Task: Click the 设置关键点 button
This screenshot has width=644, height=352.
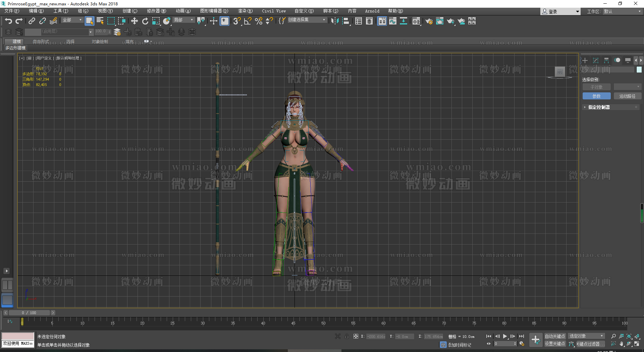Action: point(555,344)
